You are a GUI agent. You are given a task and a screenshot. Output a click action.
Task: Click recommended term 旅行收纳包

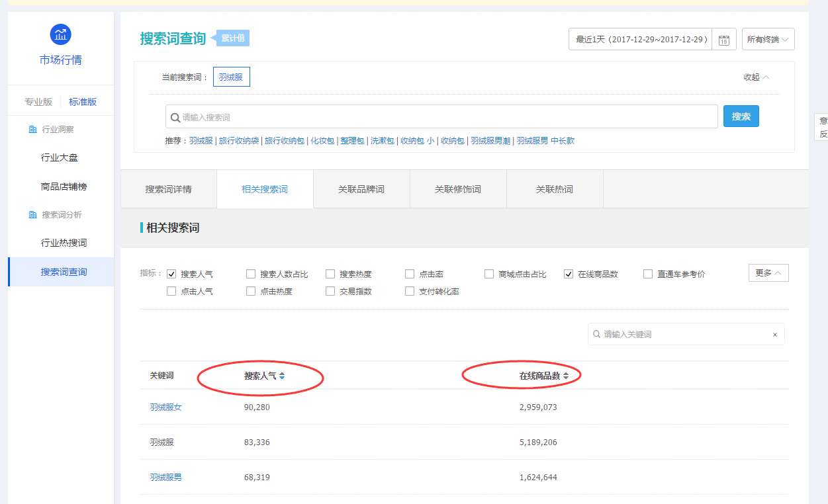[x=285, y=141]
